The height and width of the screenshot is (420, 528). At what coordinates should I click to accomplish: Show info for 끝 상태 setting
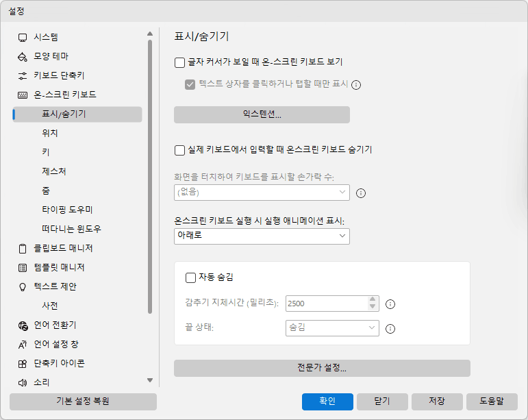pos(390,329)
